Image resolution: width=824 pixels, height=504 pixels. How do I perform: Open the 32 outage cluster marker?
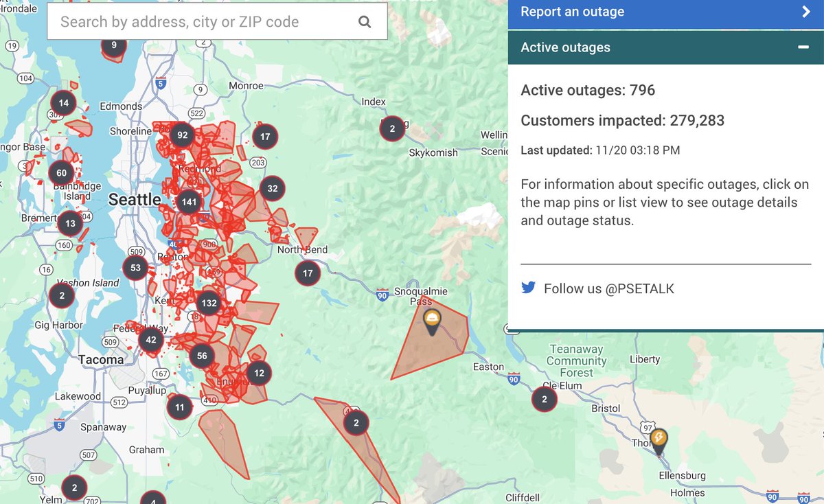[x=273, y=188]
